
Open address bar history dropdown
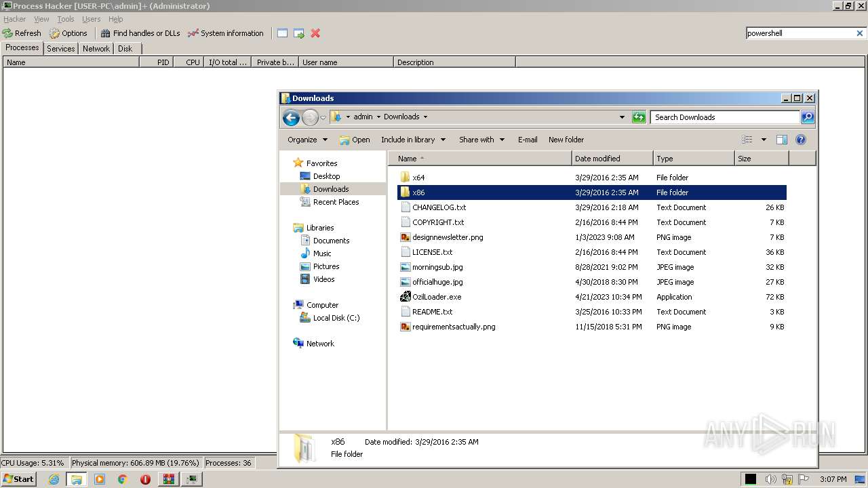622,117
